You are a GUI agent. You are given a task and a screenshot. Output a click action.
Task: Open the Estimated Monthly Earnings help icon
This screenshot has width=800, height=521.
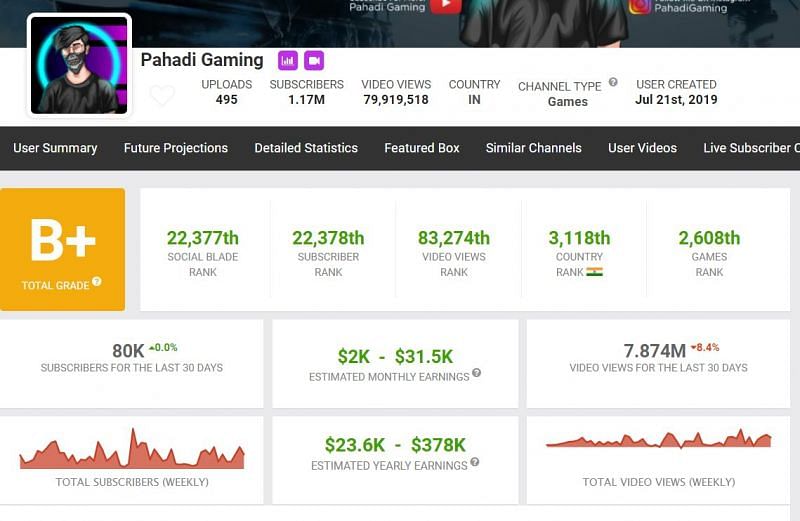coord(476,373)
